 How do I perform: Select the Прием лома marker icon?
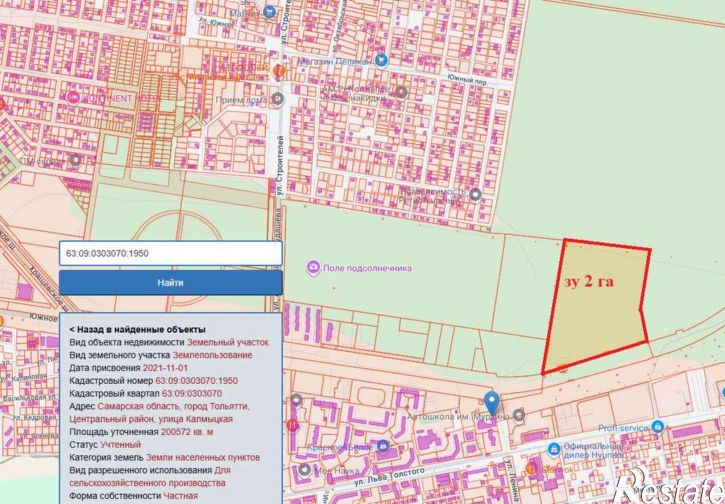[x=277, y=98]
